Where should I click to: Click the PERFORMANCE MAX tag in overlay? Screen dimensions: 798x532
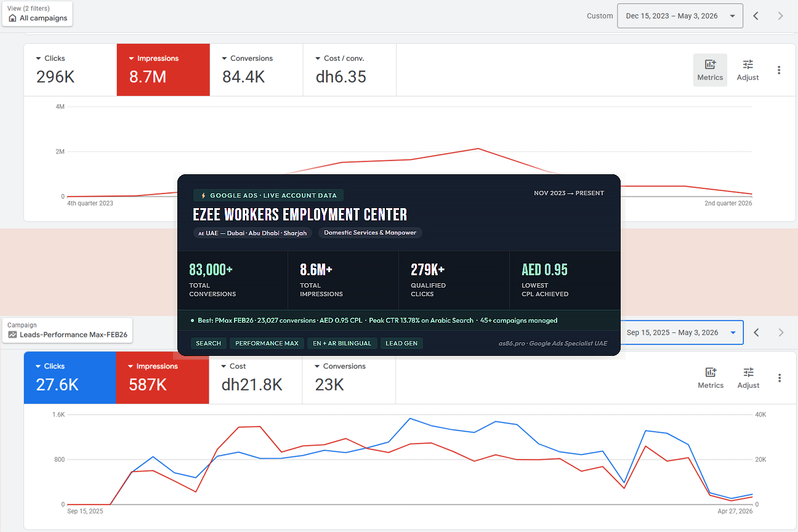(267, 343)
